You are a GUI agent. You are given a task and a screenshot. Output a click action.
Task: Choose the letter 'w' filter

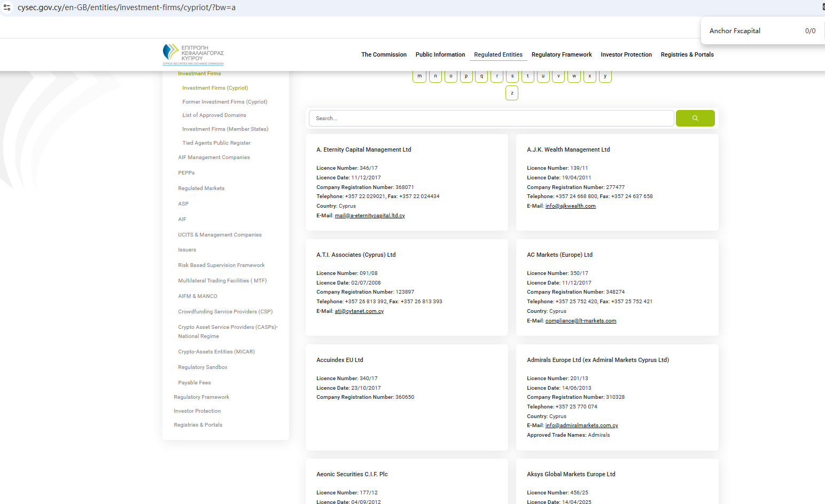(x=574, y=76)
